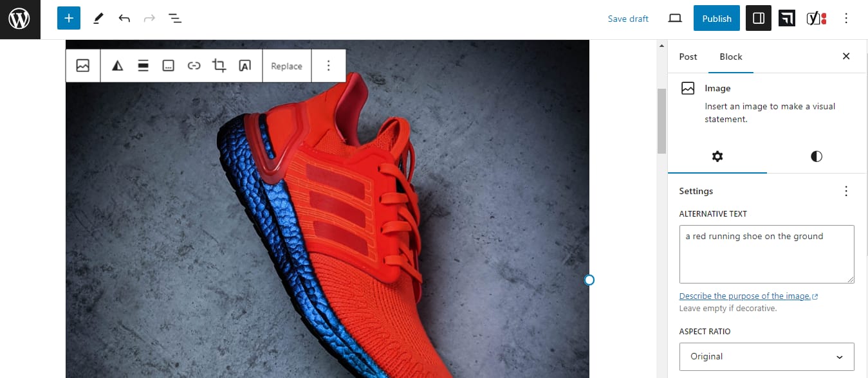
Task: Open the Settings panel options menu
Action: pyautogui.click(x=846, y=191)
